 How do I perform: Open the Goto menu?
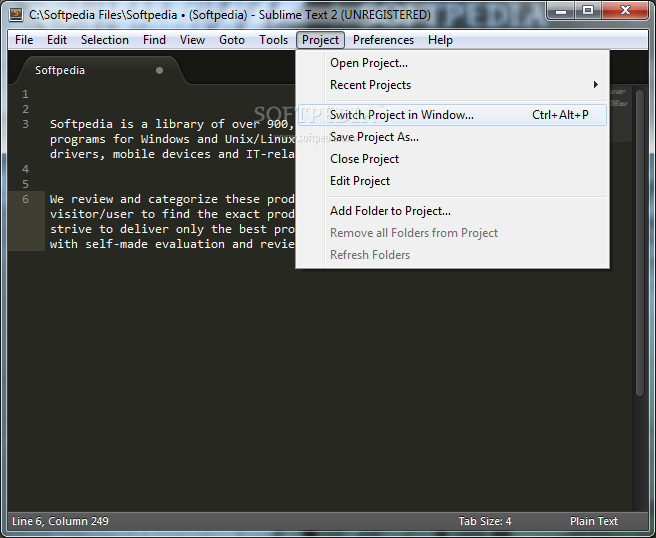point(232,40)
